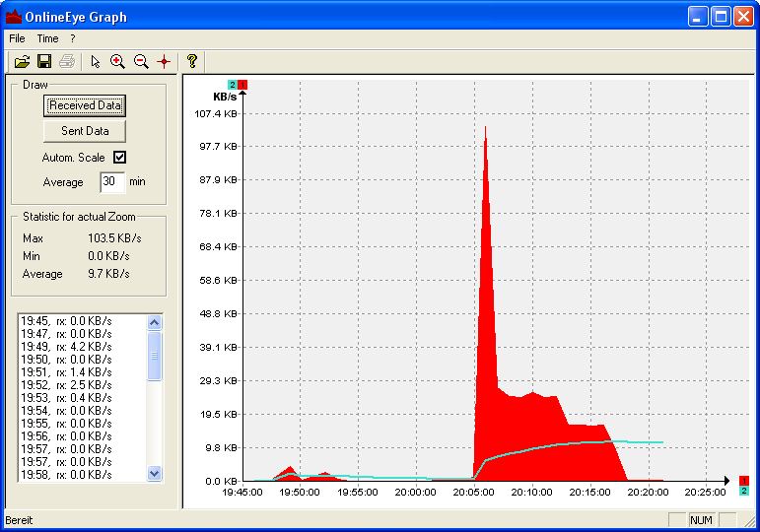Click the cyan 2 legend square at axis end
The image size is (760, 532).
tap(744, 491)
